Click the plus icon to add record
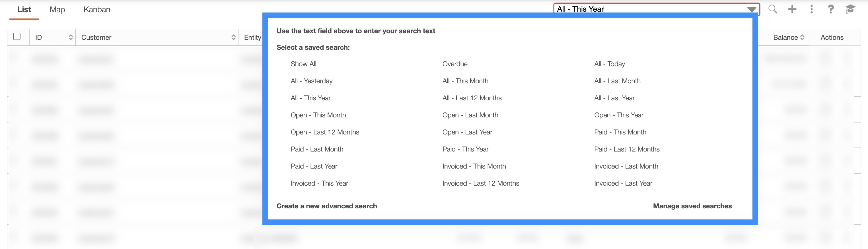The image size is (868, 249). [792, 9]
